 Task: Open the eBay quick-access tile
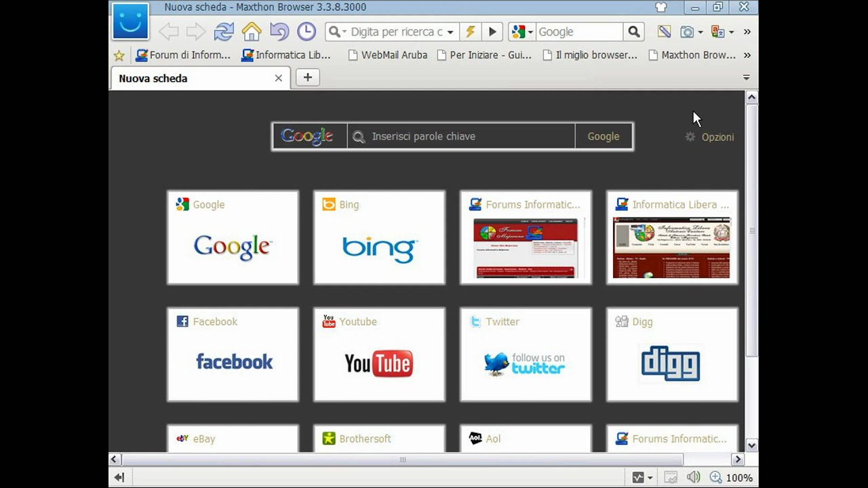(x=233, y=439)
